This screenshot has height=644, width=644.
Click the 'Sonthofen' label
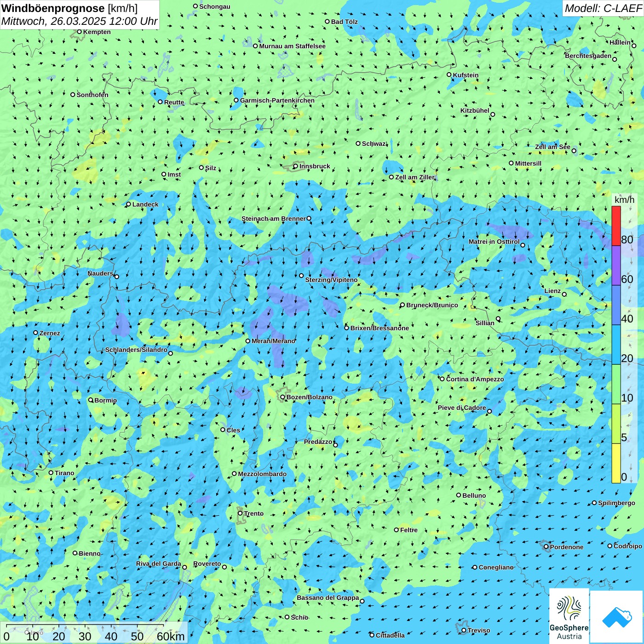click(92, 95)
